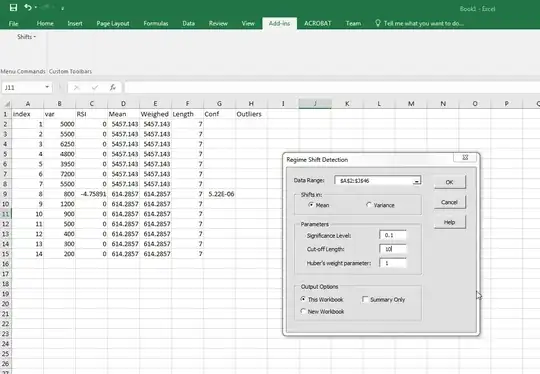Click the var cell with value 7200
540x374 pixels.
[x=59, y=174]
